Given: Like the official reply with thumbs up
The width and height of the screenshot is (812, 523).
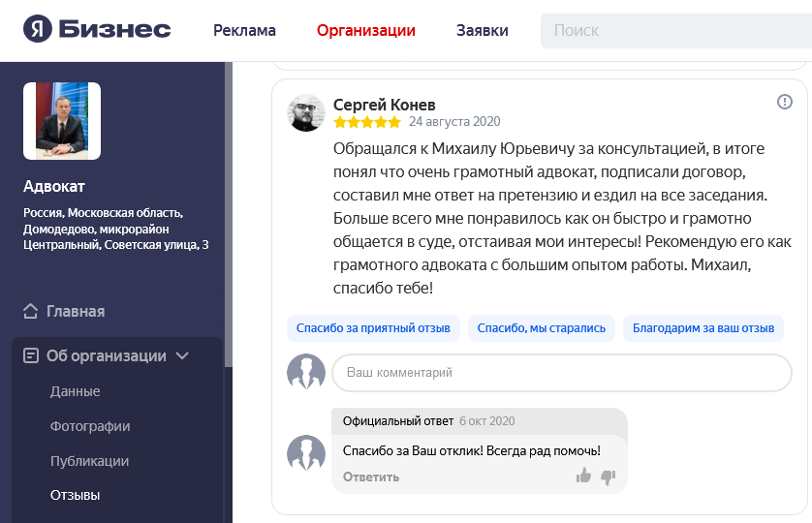Looking at the screenshot, I should point(583,476).
